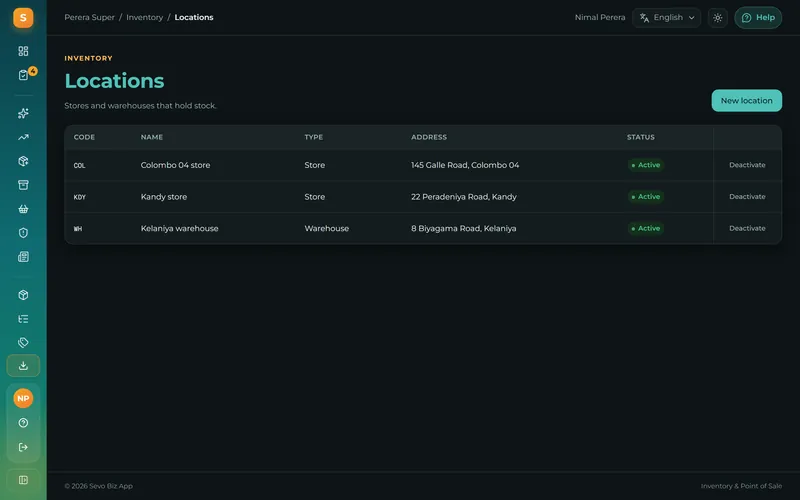Deactivate the Kelaniya warehouse location
Viewport: 800px width, 500px height.
coord(747,228)
